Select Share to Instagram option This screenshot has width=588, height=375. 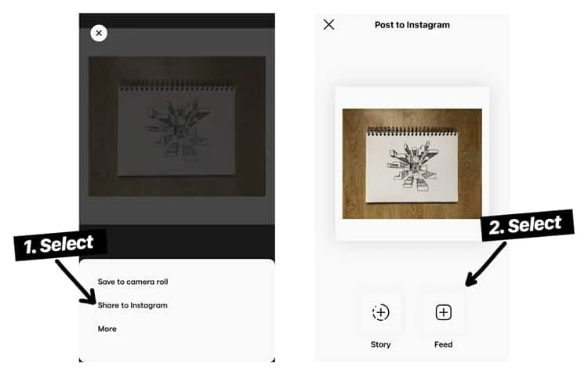pyautogui.click(x=132, y=305)
